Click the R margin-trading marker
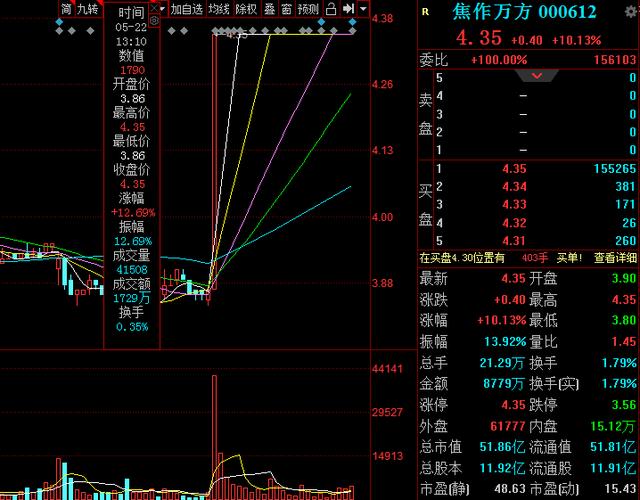640x500 pixels. pos(425,12)
